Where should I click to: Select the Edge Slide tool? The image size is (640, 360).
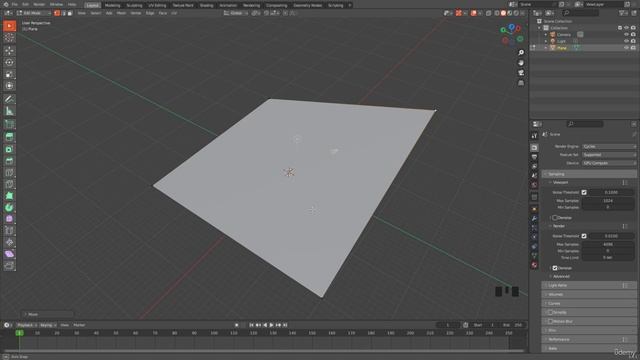9,231
